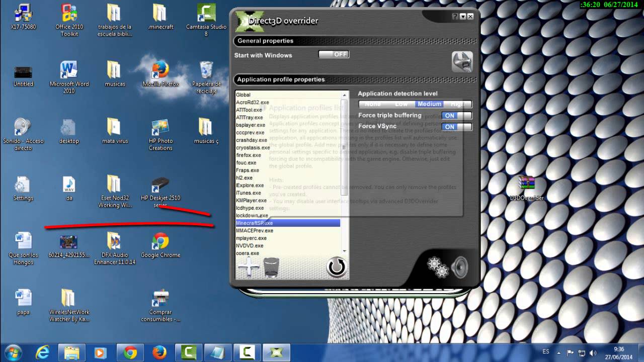644x362 pixels.
Task: Select the WirelesNetWork Watcher desktop folder
Action: tap(69, 306)
